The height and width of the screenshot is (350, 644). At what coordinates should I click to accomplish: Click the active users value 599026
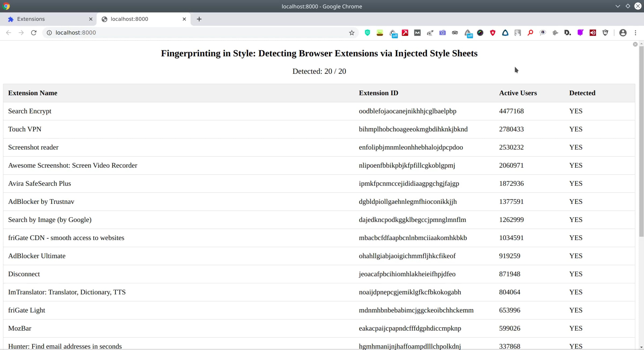pyautogui.click(x=510, y=328)
